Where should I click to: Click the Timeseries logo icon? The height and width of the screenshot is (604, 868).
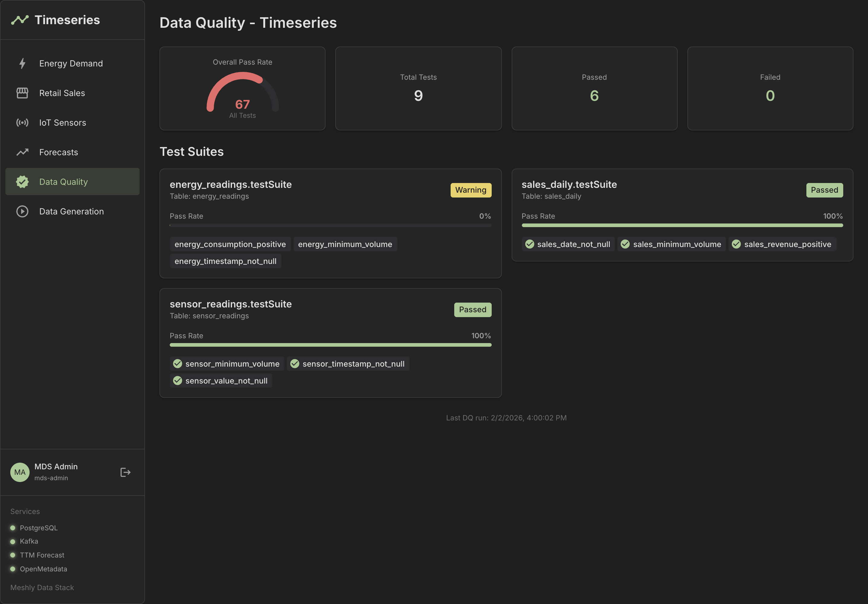tap(20, 20)
